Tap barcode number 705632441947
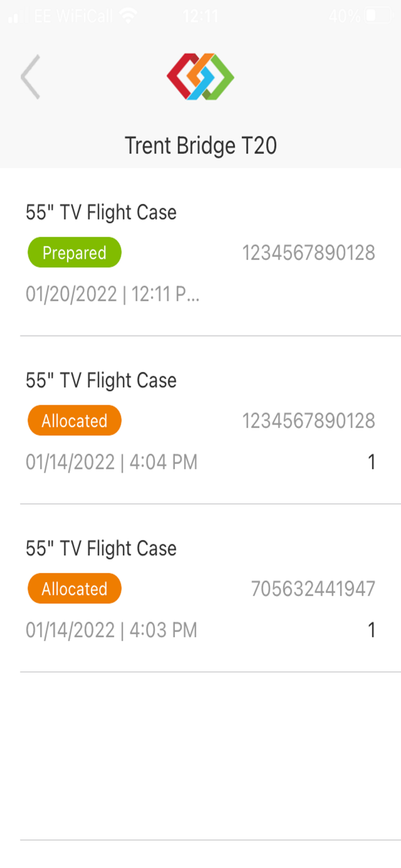The image size is (401, 868). click(313, 588)
